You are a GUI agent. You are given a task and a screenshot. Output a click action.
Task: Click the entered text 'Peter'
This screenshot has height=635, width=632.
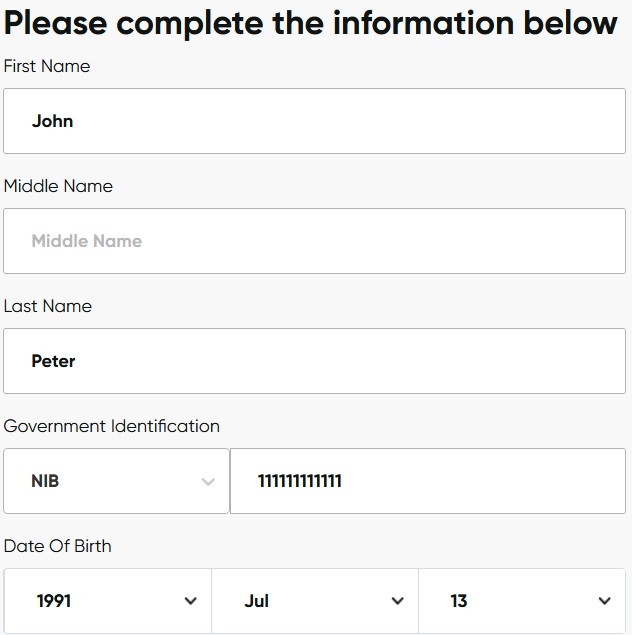tap(54, 361)
